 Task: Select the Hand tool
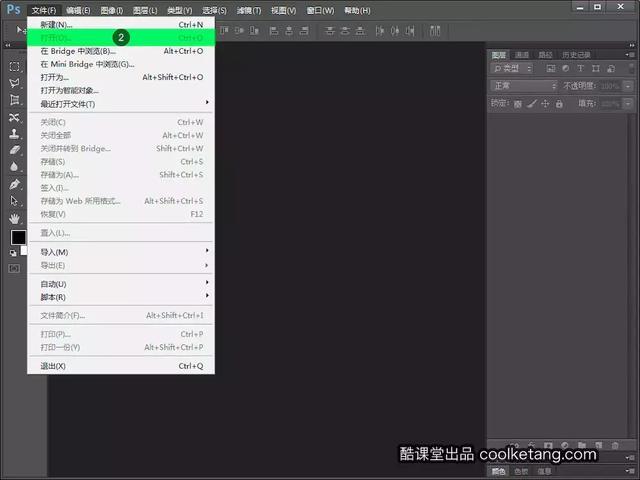(x=15, y=218)
